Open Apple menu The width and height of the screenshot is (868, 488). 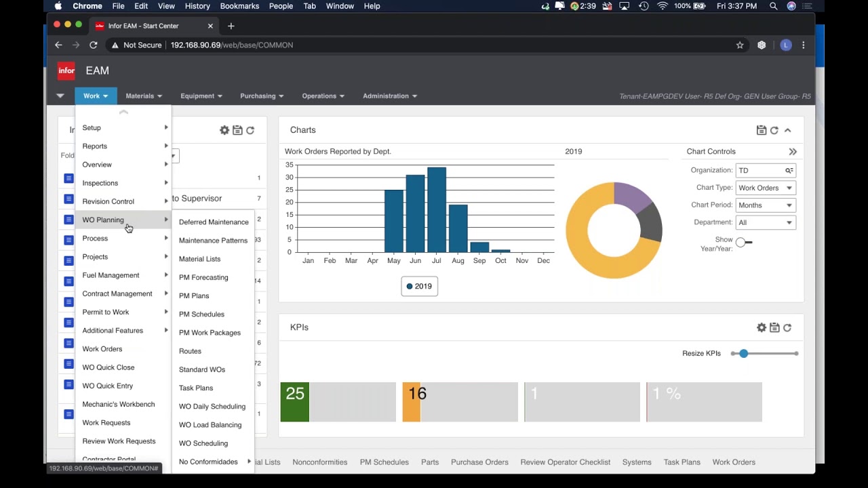click(58, 6)
